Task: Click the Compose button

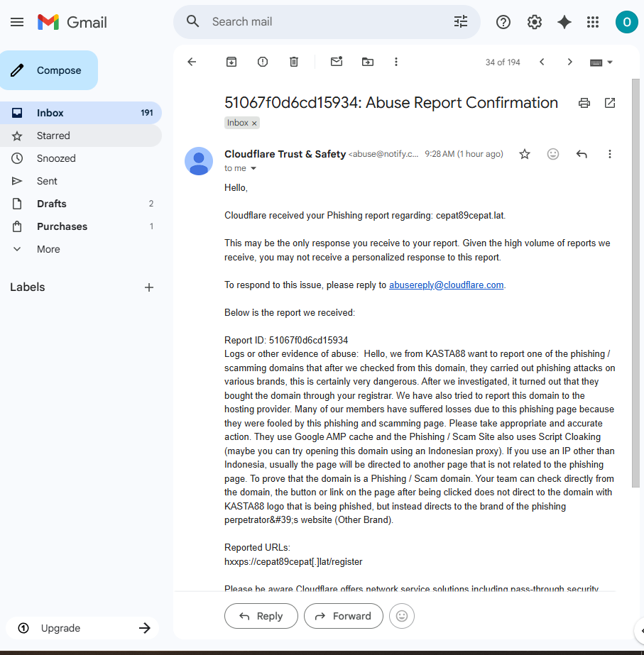Action: 49,70
